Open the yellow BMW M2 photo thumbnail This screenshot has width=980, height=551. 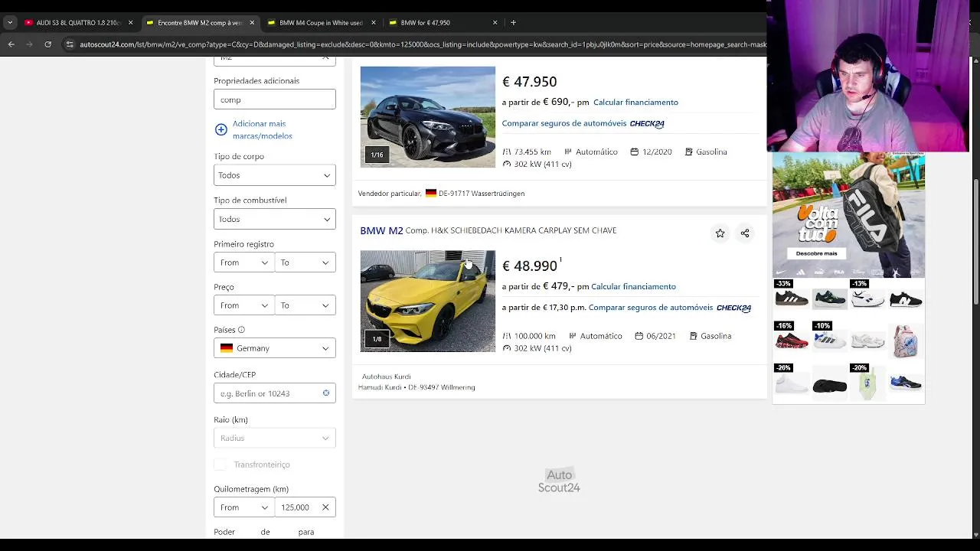[x=428, y=302]
